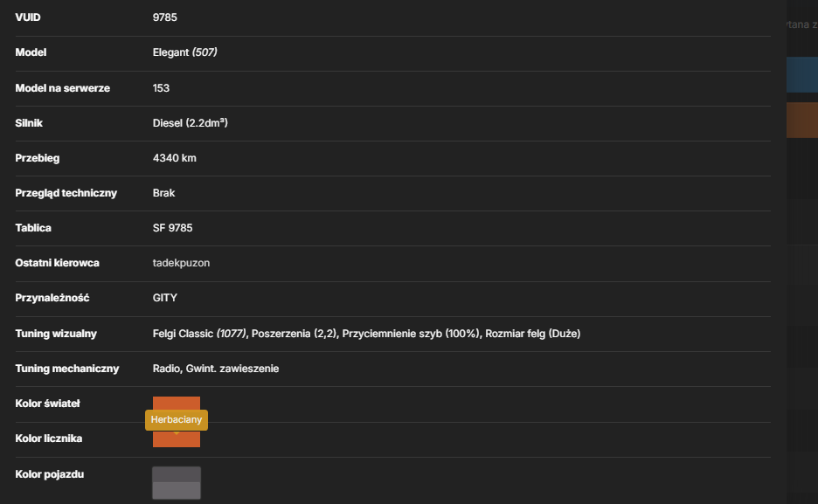Click the Herbaciany tooltip label
818x504 pixels.
point(177,419)
